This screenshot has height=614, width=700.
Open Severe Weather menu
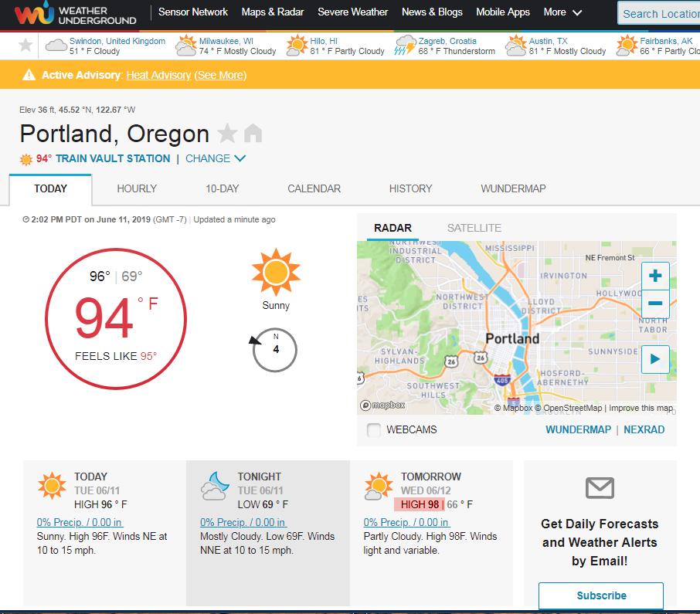pos(352,12)
